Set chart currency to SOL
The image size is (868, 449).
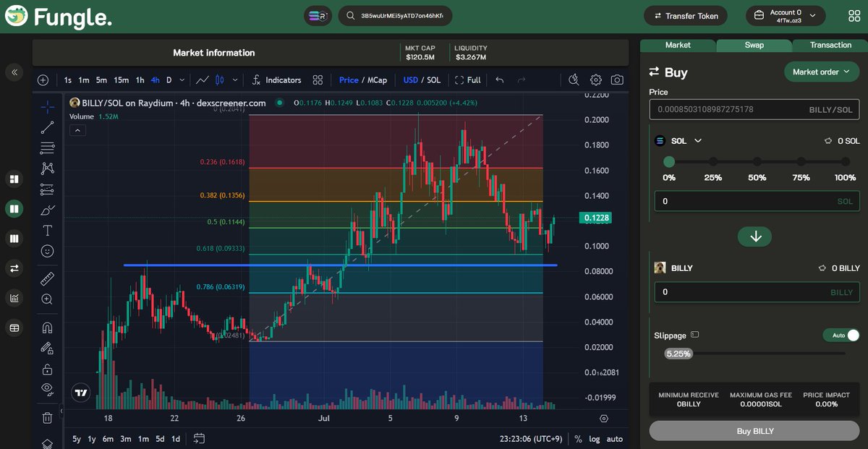pyautogui.click(x=433, y=80)
